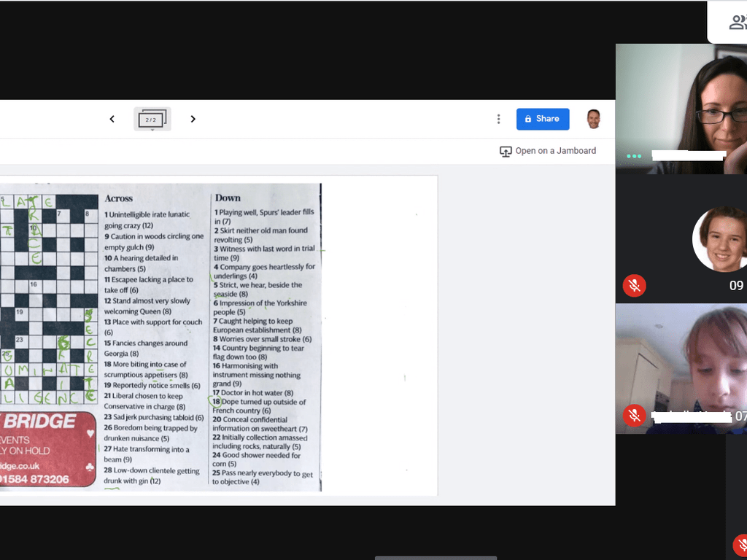Click the Across clues heading
Screen dimensions: 747x560
[119, 198]
